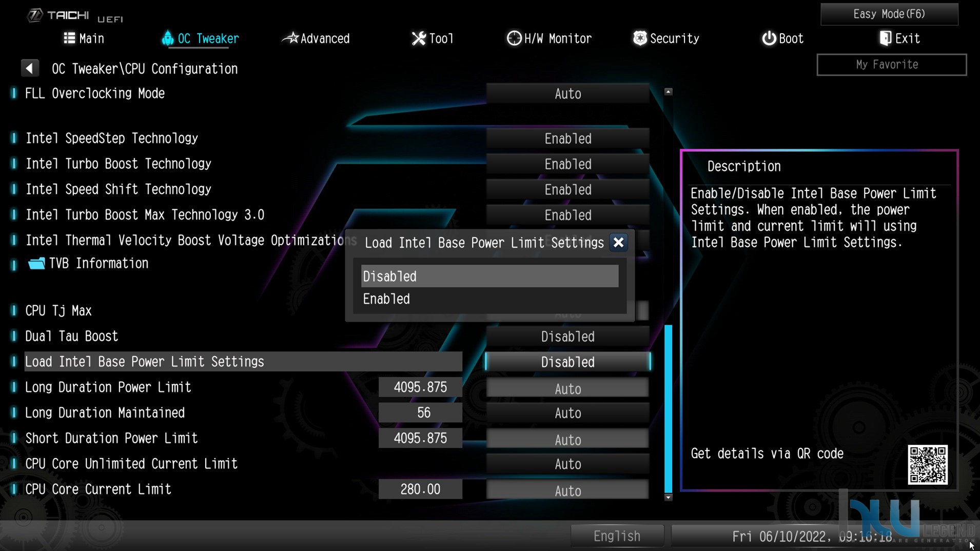Select Intel Thermal Velocity Boost Voltage Optimizations
980x551 pixels.
[x=191, y=240]
